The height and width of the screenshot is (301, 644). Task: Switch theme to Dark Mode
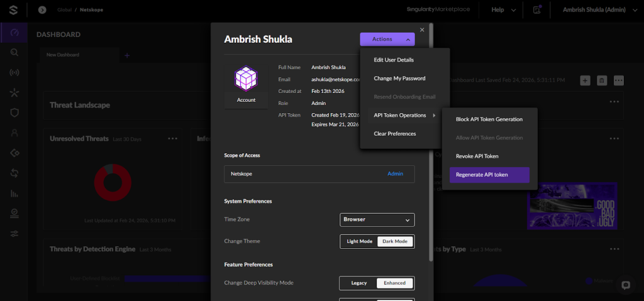pos(395,241)
